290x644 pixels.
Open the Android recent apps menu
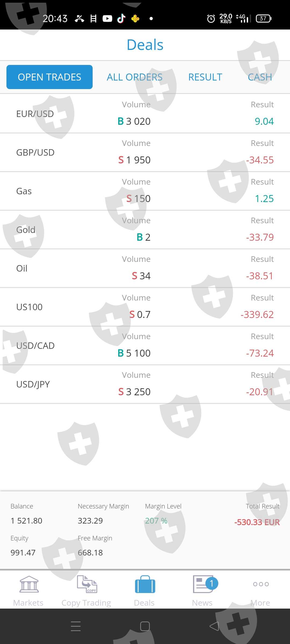[76, 626]
